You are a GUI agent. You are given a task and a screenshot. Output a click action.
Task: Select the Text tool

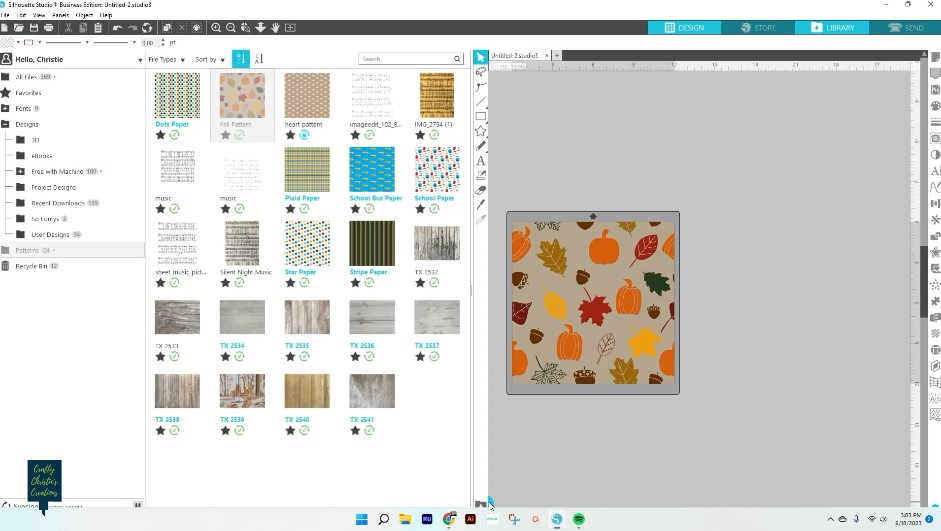[481, 161]
